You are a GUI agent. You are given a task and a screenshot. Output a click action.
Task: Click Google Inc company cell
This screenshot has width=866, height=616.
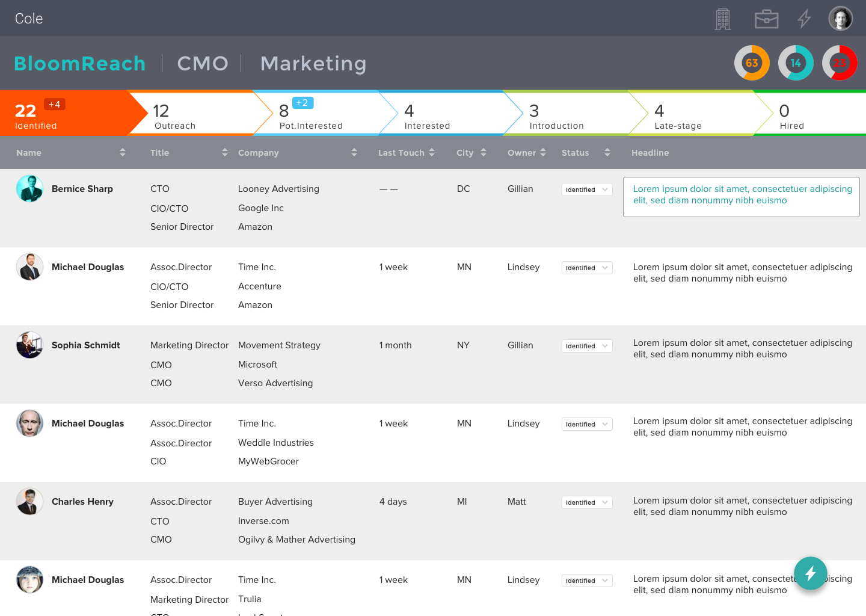pyautogui.click(x=261, y=208)
